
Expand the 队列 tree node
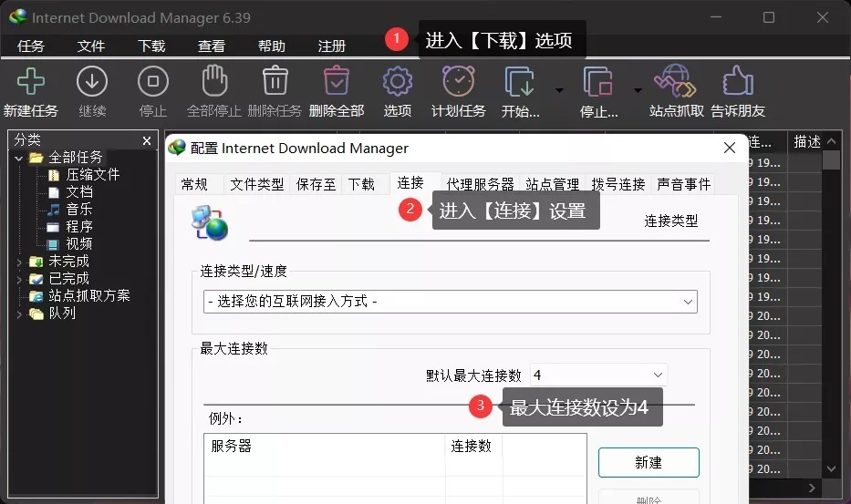pyautogui.click(x=19, y=314)
